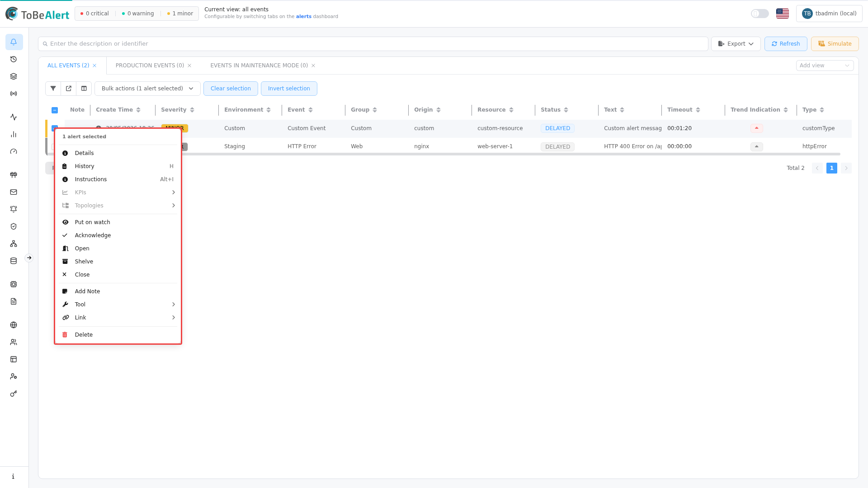
Task: Click the layers stack sidebar icon
Action: 14,76
